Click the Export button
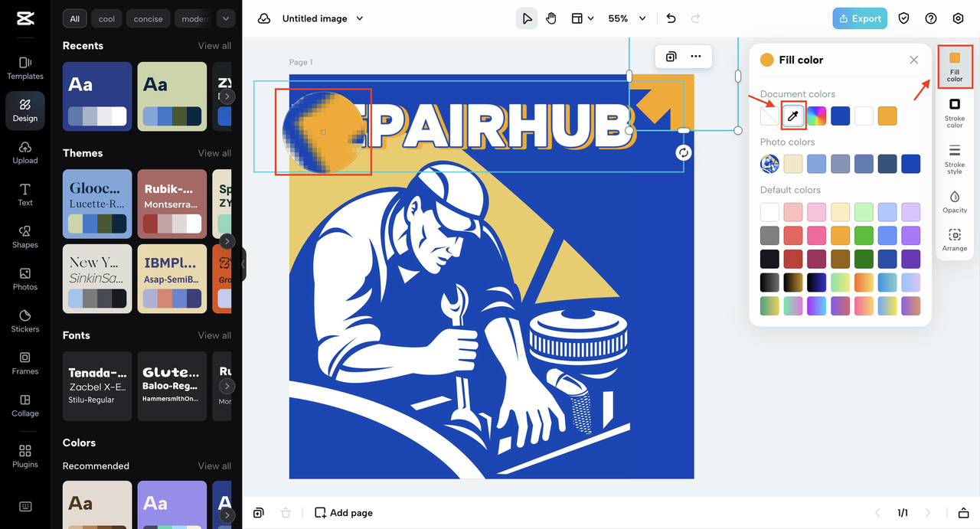The image size is (980, 529). point(860,18)
